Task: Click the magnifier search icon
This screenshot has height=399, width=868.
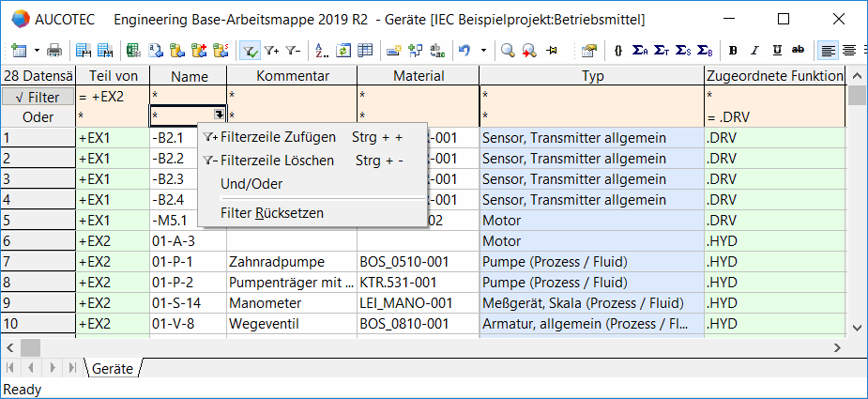Action: (507, 51)
